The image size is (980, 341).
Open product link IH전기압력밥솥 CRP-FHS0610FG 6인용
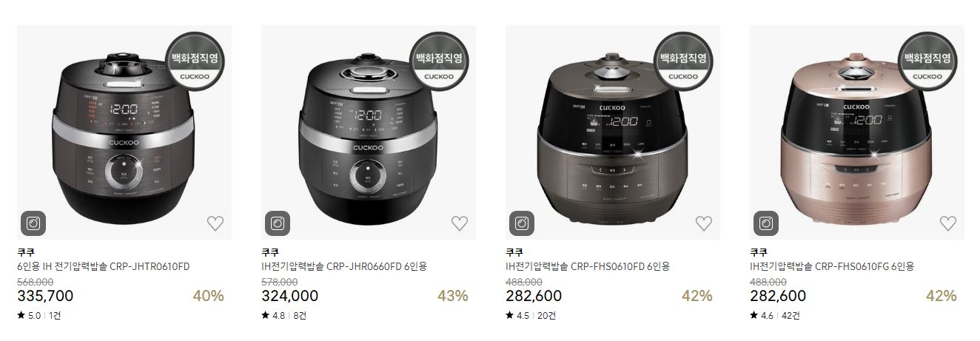point(832,266)
